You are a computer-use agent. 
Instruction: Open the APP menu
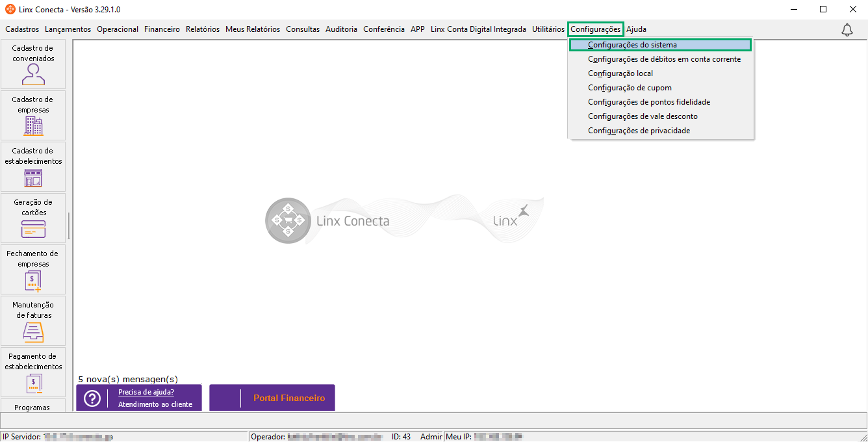click(418, 29)
